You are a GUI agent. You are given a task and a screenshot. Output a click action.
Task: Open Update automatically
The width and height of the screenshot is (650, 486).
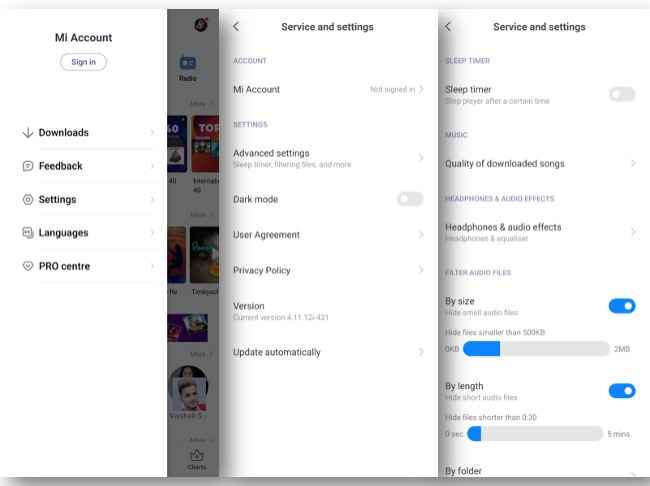(x=328, y=352)
